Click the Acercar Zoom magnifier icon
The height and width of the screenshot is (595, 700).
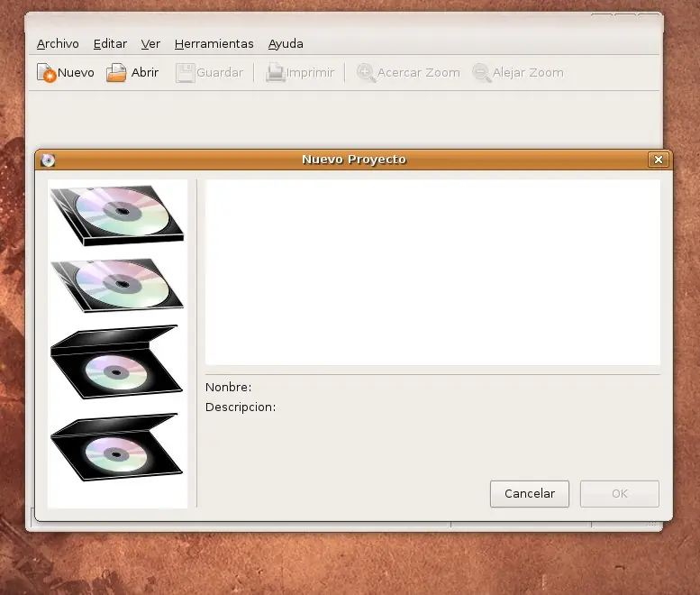pos(366,72)
